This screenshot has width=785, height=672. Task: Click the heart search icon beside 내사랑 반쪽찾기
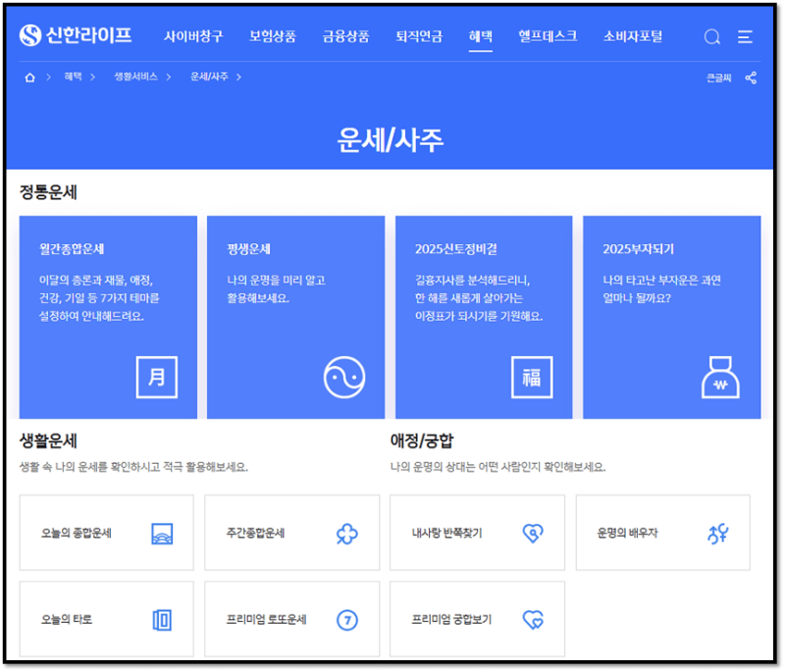(x=533, y=534)
